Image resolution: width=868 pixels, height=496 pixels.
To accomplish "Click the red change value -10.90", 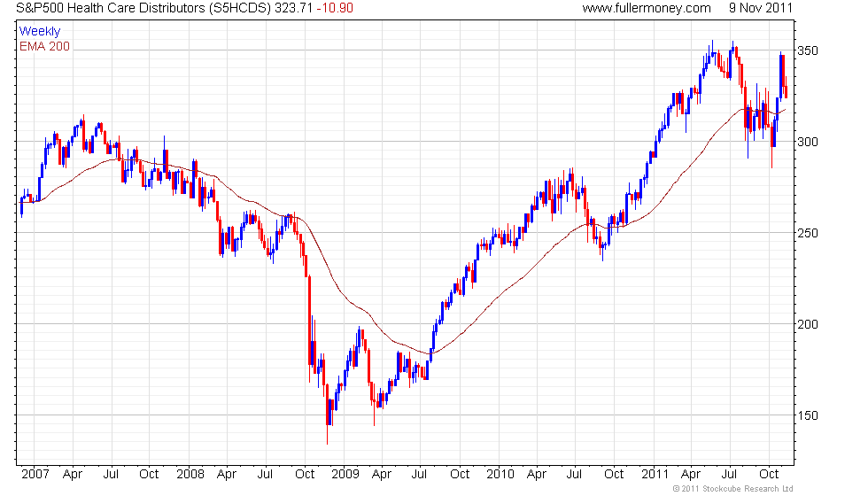I will tap(335, 8).
